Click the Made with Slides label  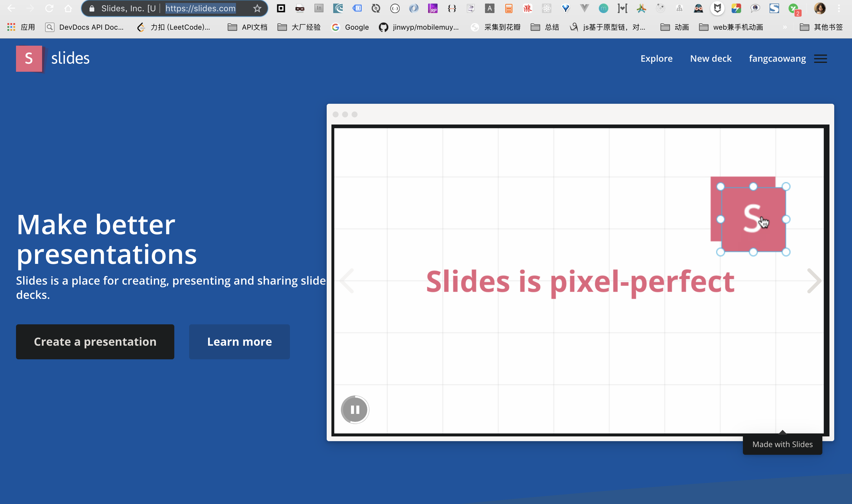[782, 444]
